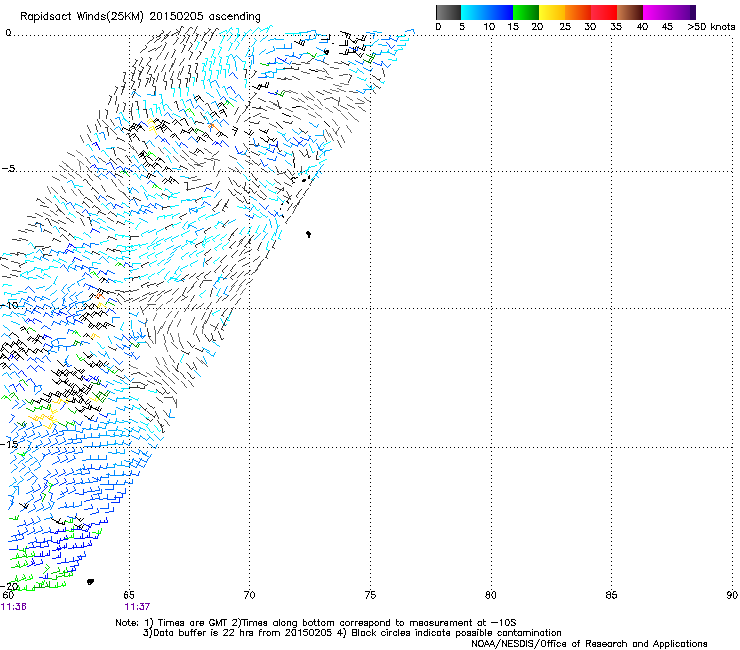Click the purple '11:36' time label

(x=14, y=607)
